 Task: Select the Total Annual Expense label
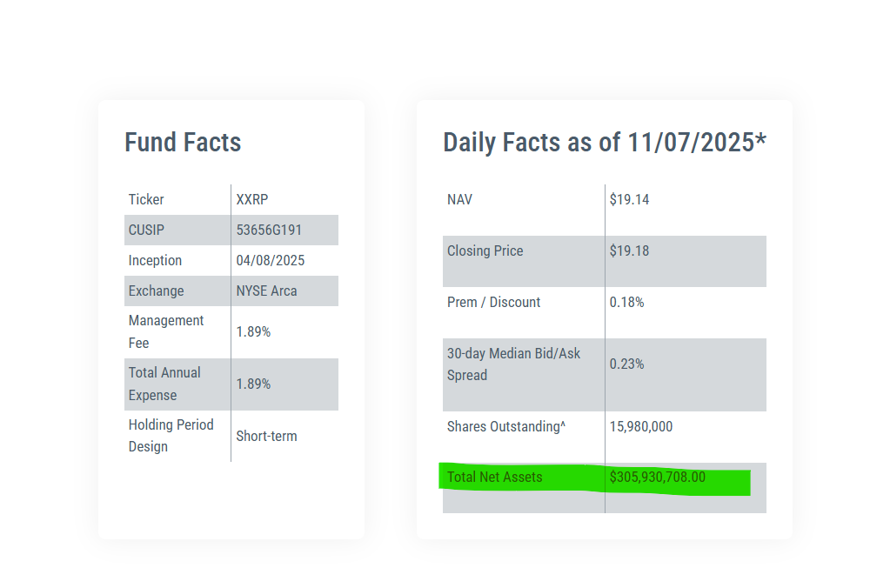coord(164,384)
